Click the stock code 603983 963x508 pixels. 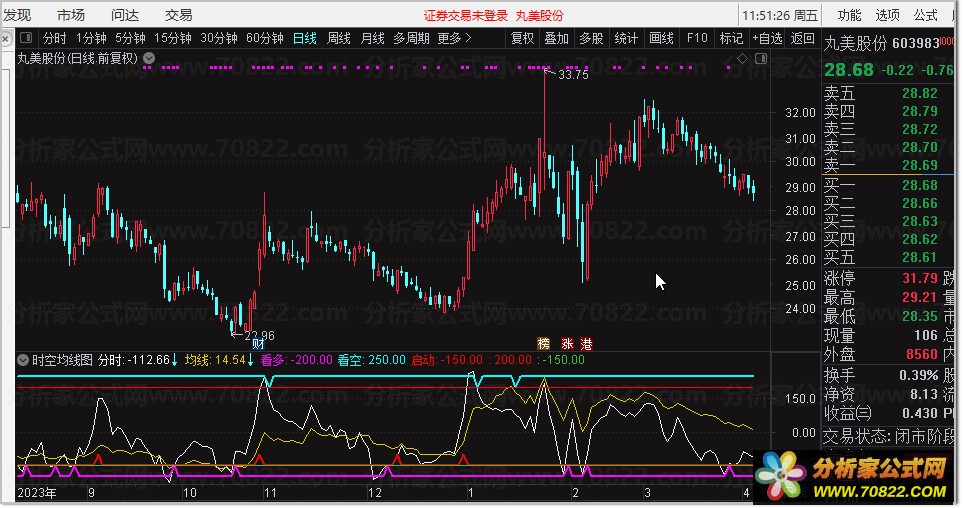point(914,43)
